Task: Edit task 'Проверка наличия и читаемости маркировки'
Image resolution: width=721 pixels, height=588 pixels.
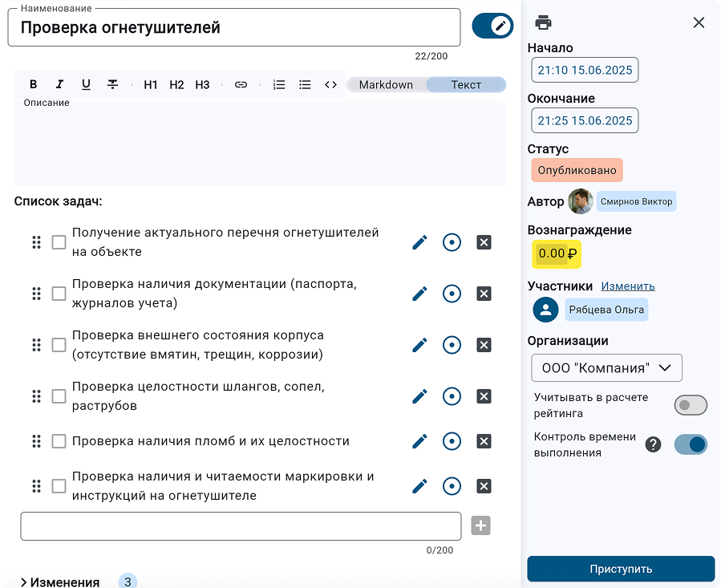Action: [x=419, y=486]
